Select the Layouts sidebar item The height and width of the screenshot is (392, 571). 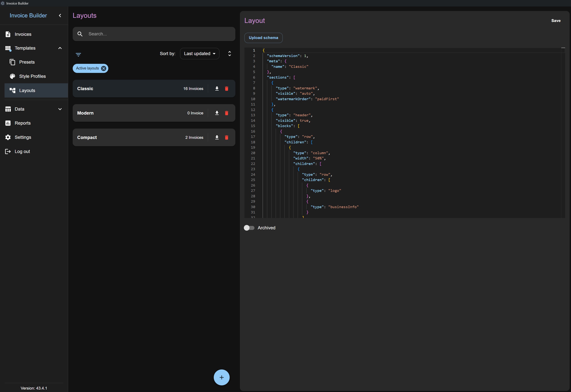(36, 91)
